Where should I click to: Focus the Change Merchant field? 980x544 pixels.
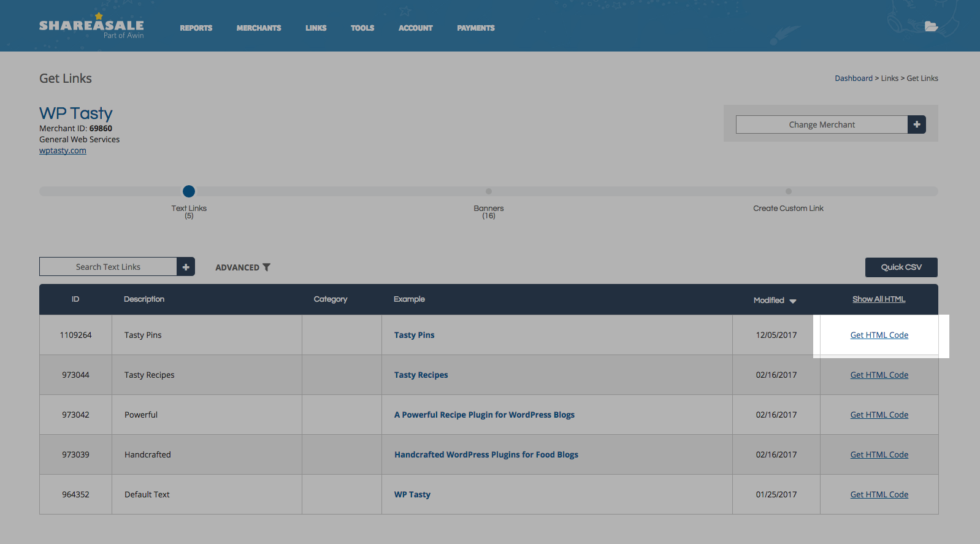click(822, 125)
